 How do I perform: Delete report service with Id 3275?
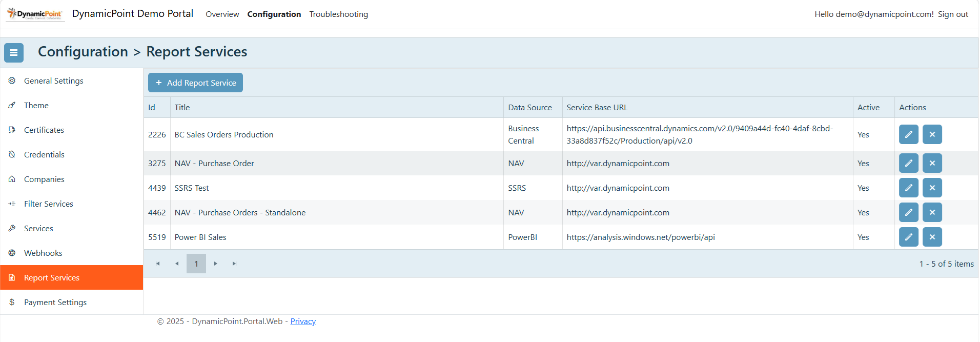coord(932,163)
